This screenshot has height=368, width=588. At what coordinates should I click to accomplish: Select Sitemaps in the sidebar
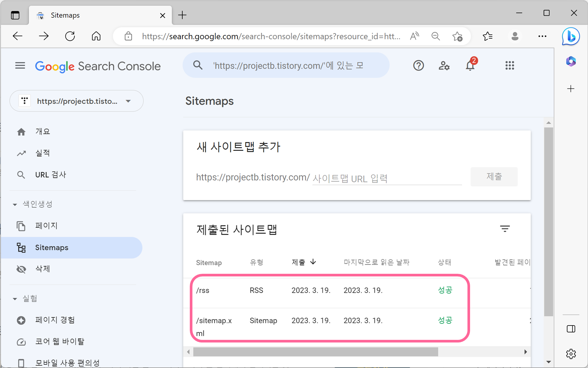coord(72,248)
